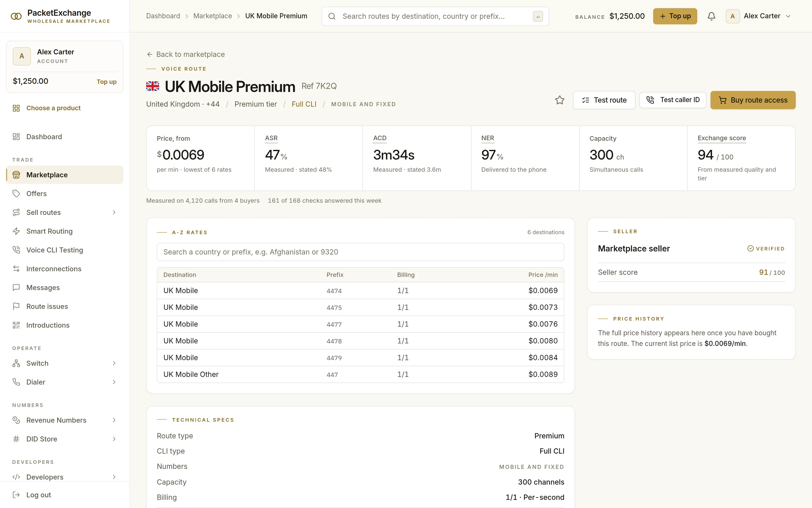Click the PacketExchange logo icon
Viewport: 812px width, 508px height.
click(x=16, y=16)
